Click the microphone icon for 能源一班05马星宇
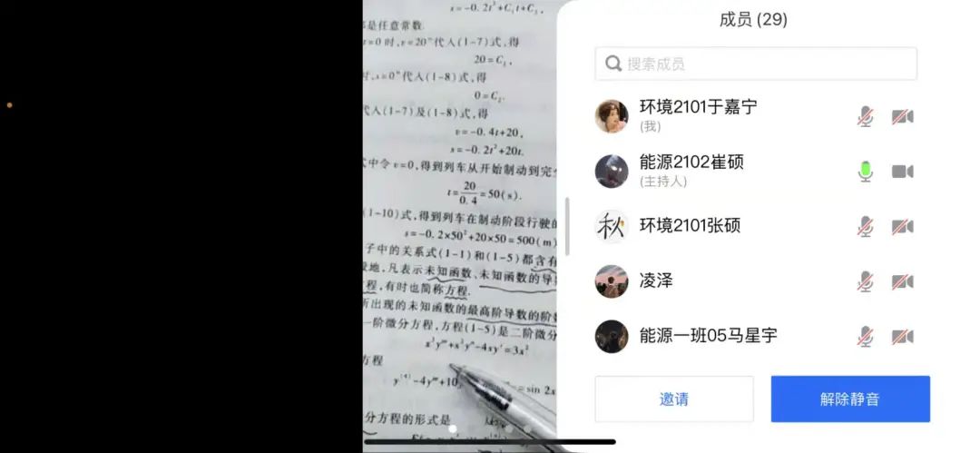The height and width of the screenshot is (453, 980). pyautogui.click(x=865, y=337)
